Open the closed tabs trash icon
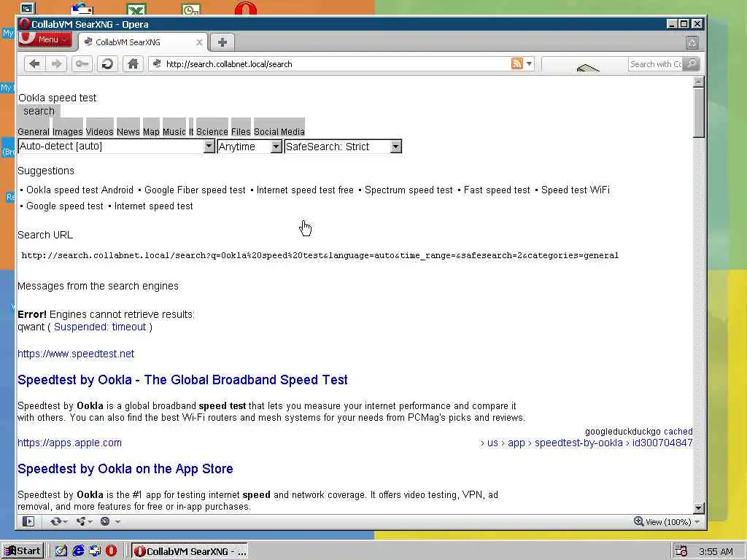The image size is (747, 560). click(x=692, y=43)
